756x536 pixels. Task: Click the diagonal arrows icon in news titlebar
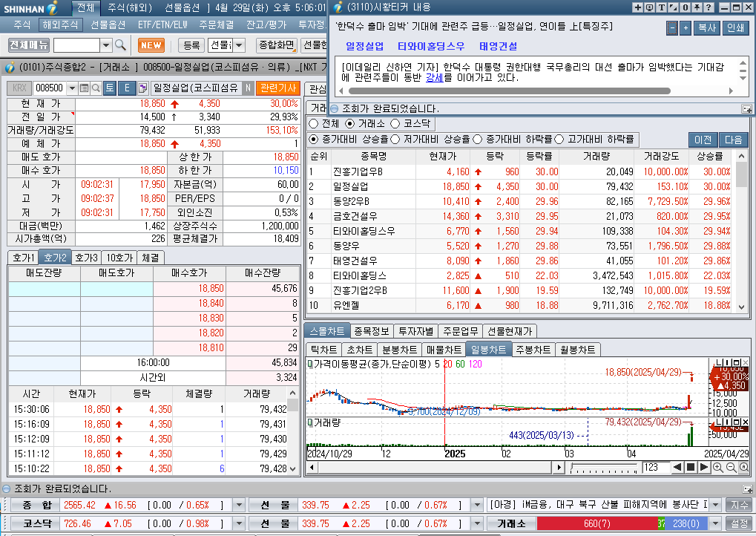[x=673, y=7]
